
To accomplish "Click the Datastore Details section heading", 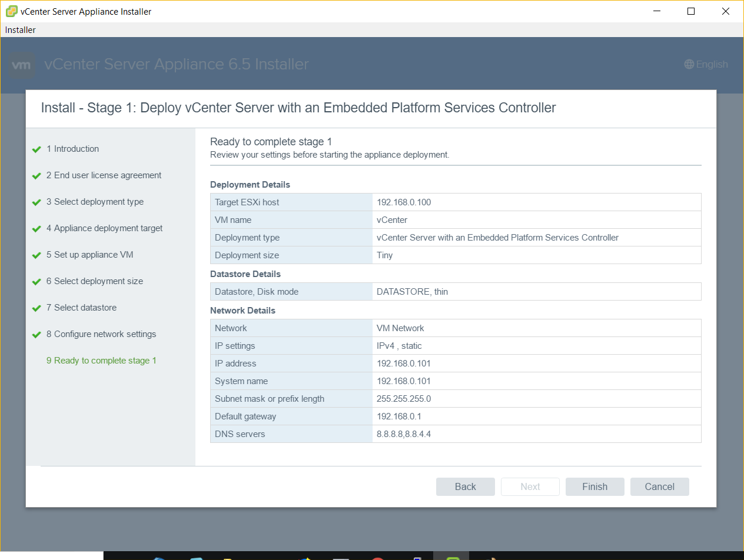I will pyautogui.click(x=245, y=274).
